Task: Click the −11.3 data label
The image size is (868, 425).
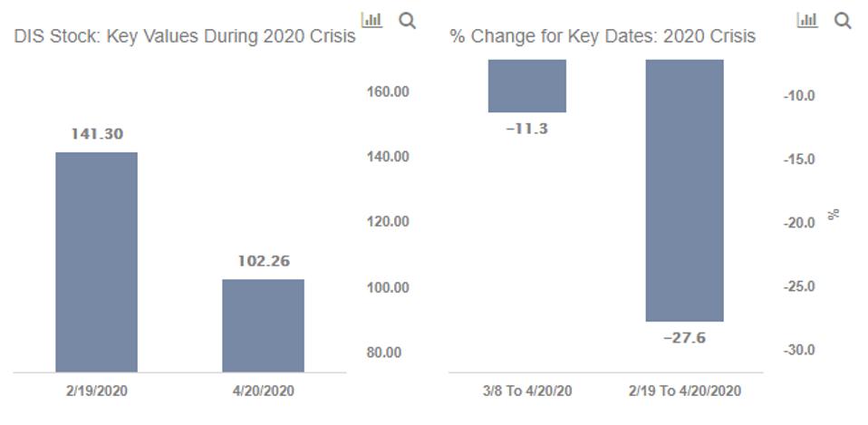Action: coord(526,129)
